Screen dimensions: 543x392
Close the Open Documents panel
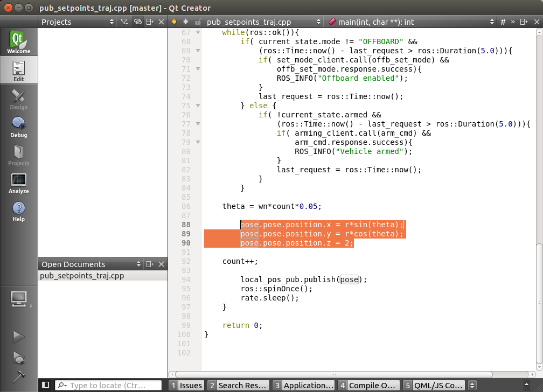(162, 264)
